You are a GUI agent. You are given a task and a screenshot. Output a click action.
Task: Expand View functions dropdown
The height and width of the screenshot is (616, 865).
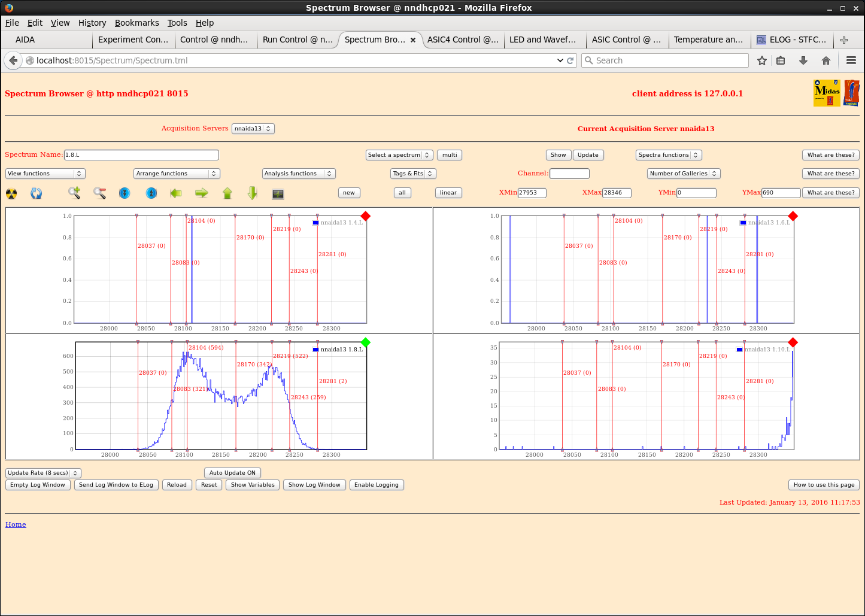pyautogui.click(x=45, y=174)
